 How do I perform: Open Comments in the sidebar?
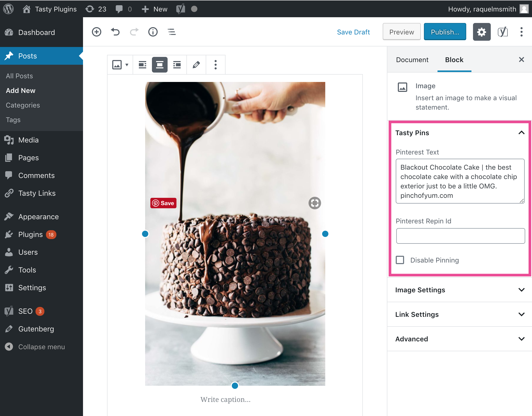tap(42, 175)
